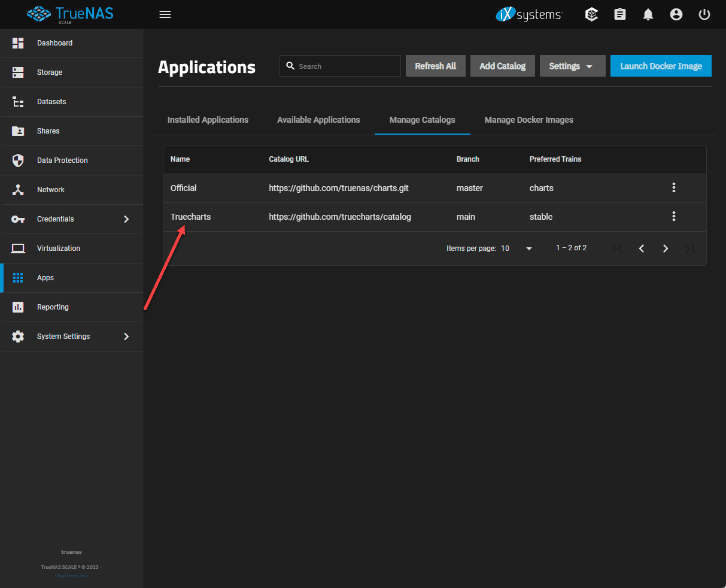Screen dimensions: 726x588
Task: Switch to Available Applications tab
Action: pyautogui.click(x=318, y=120)
